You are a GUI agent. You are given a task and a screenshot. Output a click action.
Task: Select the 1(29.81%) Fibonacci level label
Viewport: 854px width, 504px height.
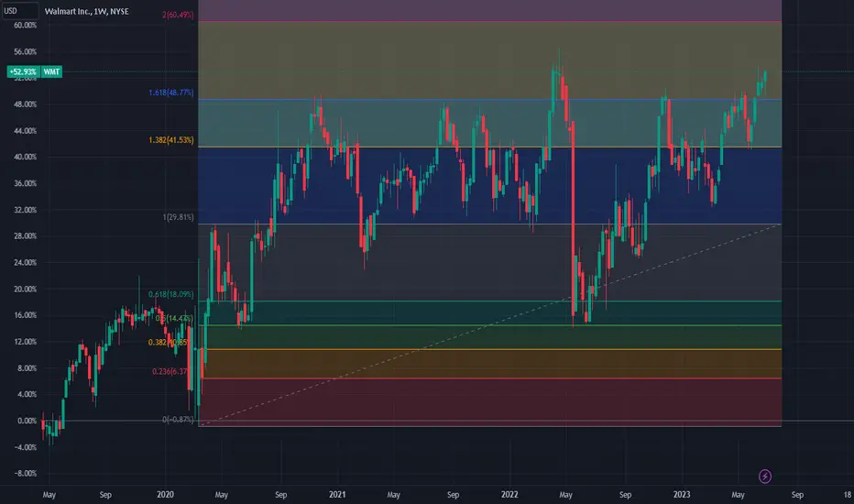pos(178,217)
